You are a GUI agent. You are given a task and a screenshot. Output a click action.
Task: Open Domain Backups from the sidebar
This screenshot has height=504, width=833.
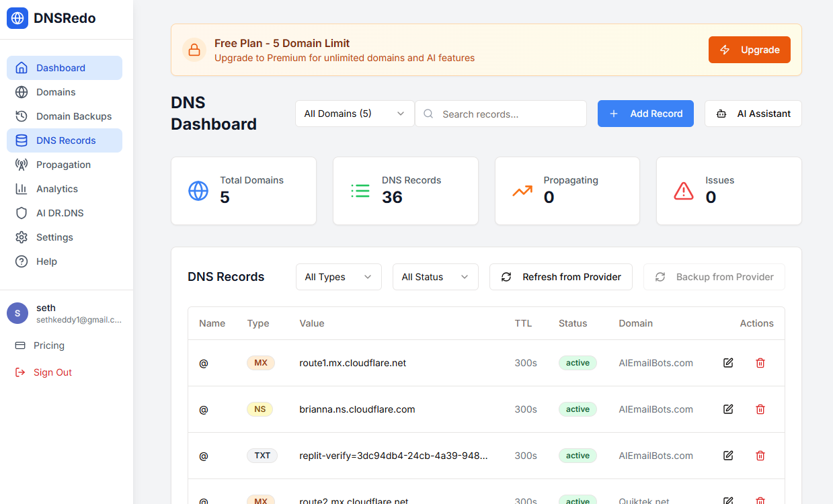(x=23, y=116)
